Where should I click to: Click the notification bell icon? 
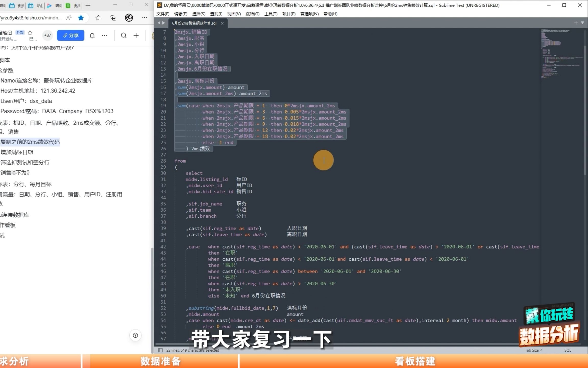(x=92, y=35)
